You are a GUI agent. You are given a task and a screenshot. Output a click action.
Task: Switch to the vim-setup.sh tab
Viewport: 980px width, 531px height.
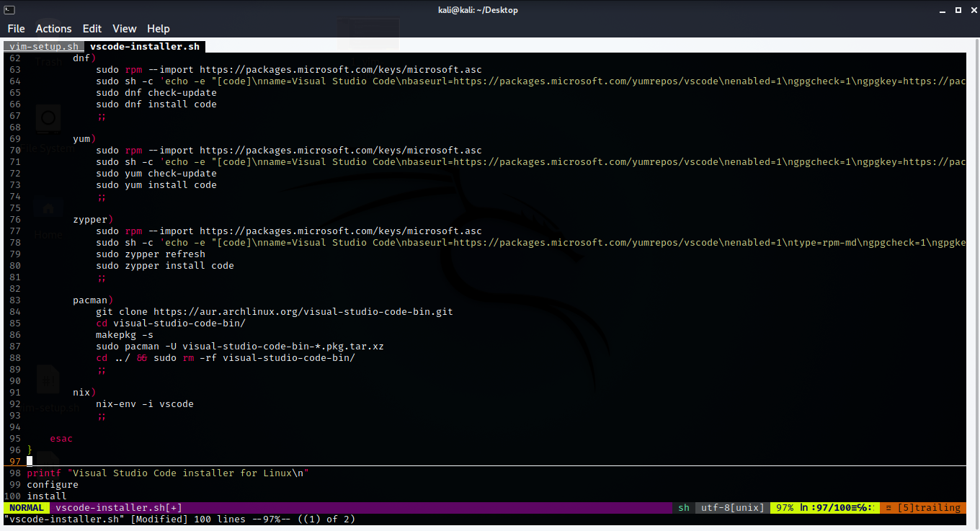pos(44,47)
